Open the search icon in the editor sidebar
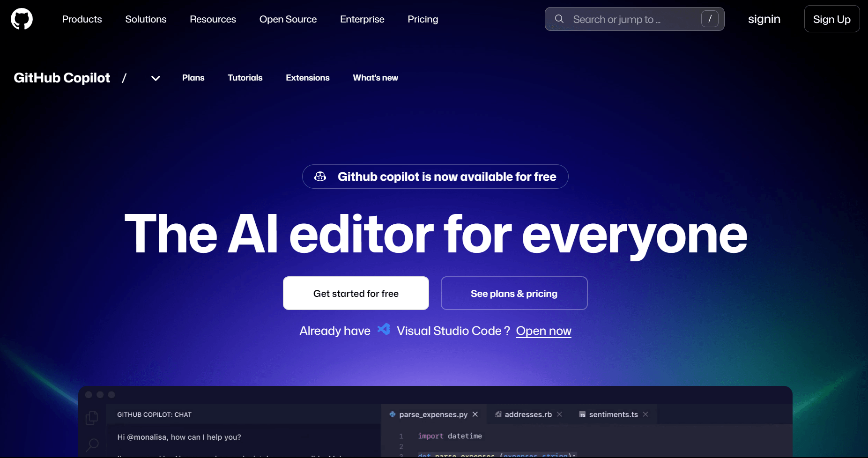This screenshot has width=868, height=458. 92,444
